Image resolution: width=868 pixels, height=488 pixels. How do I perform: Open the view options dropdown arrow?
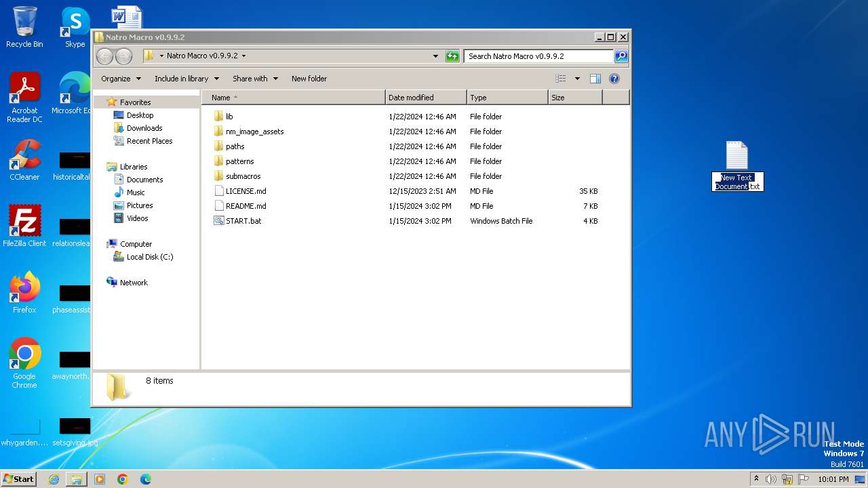(x=577, y=79)
